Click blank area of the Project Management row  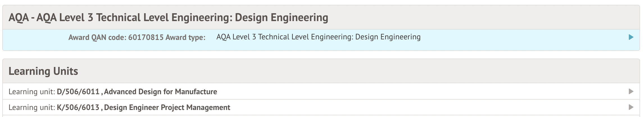421,107
